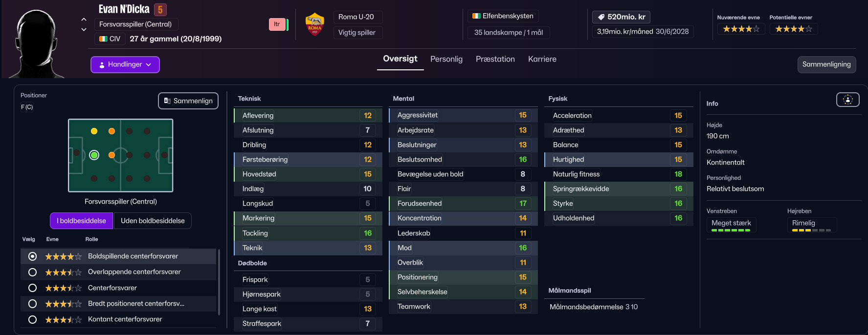Viewport: 868px width, 335px height.
Task: Open the Karriere tab
Action: tap(542, 59)
